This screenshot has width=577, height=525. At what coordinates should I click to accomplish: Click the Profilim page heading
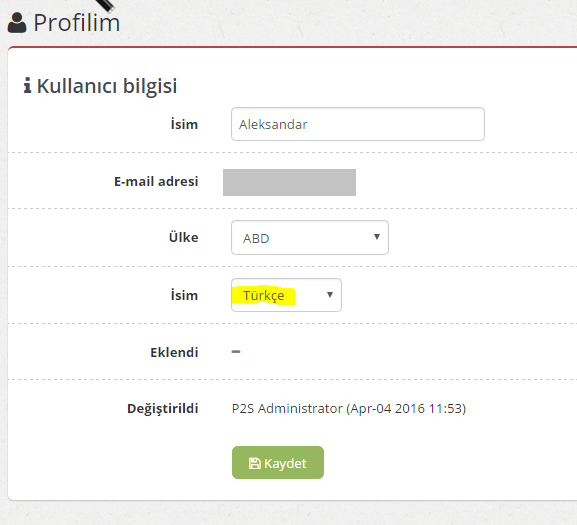click(77, 23)
